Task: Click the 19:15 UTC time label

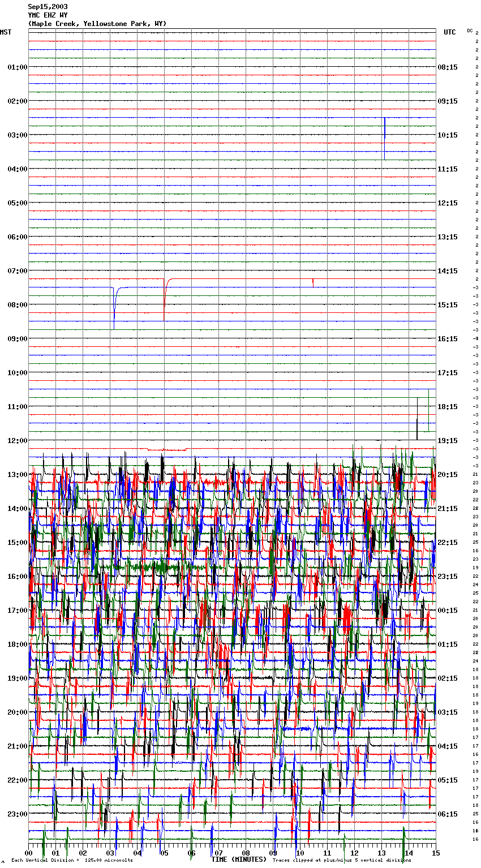Action: click(448, 441)
